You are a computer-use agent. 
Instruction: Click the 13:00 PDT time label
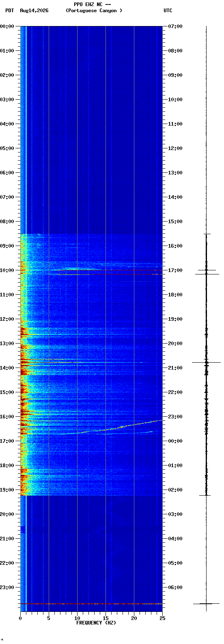pyautogui.click(x=7, y=344)
